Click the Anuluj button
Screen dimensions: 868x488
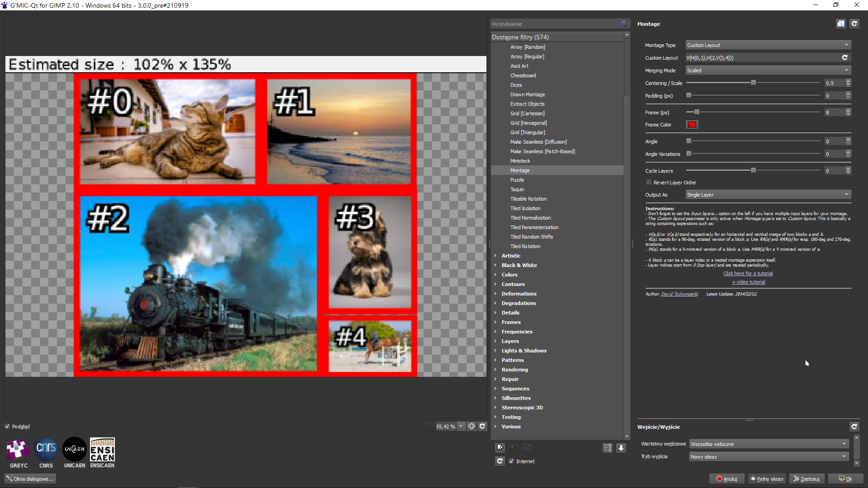coord(726,479)
